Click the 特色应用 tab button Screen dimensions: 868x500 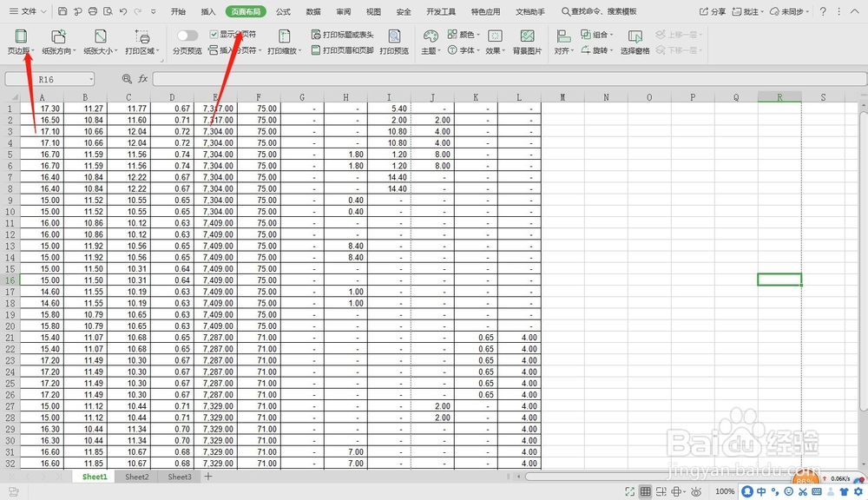pyautogui.click(x=485, y=11)
